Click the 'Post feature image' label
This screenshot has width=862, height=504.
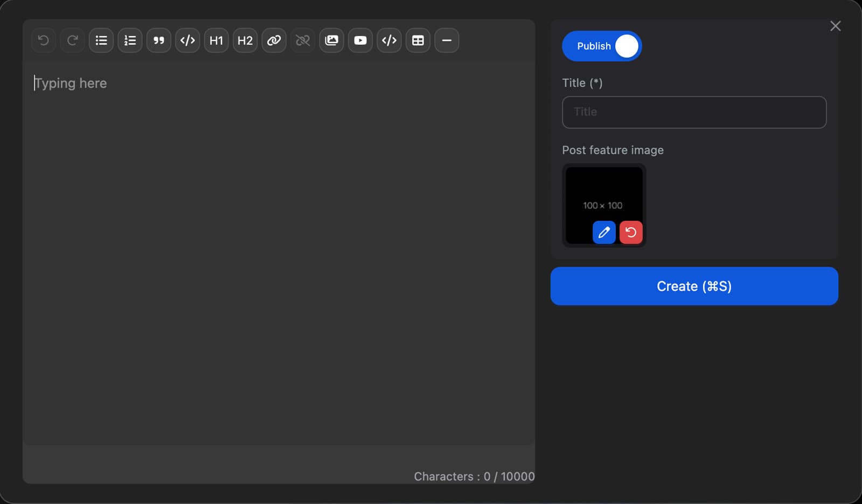coord(613,150)
